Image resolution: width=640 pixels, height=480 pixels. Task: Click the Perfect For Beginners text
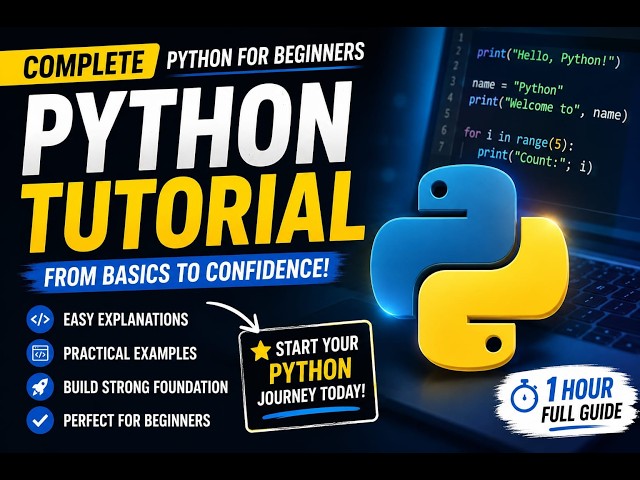coord(137,420)
